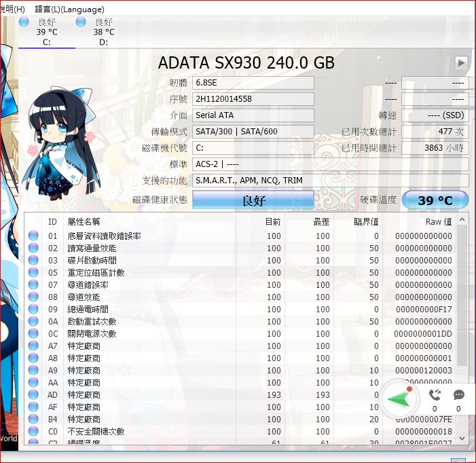Click the power on count field 477 次
The height and width of the screenshot is (463, 476).
coord(435,132)
